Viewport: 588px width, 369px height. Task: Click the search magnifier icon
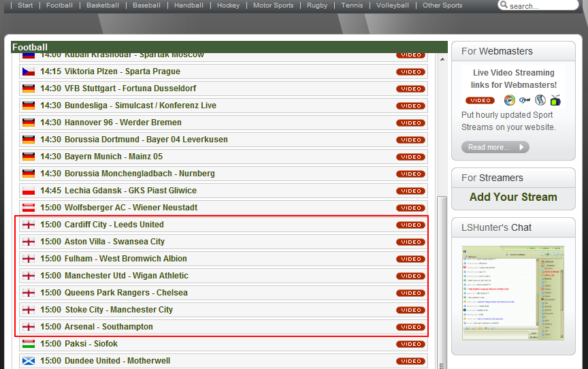click(x=504, y=5)
